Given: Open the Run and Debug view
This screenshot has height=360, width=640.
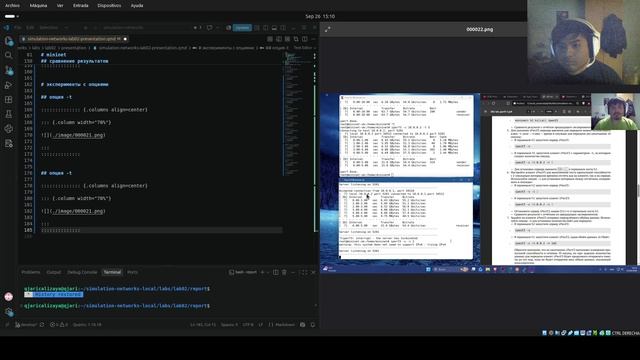Looking at the screenshot, I should [x=9, y=85].
